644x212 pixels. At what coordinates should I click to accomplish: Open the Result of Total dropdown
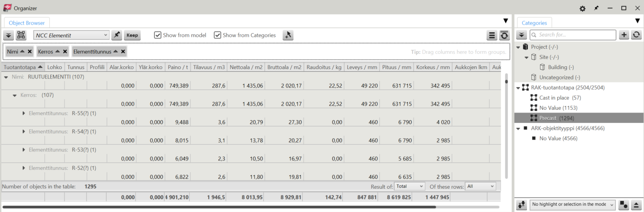coord(410,186)
